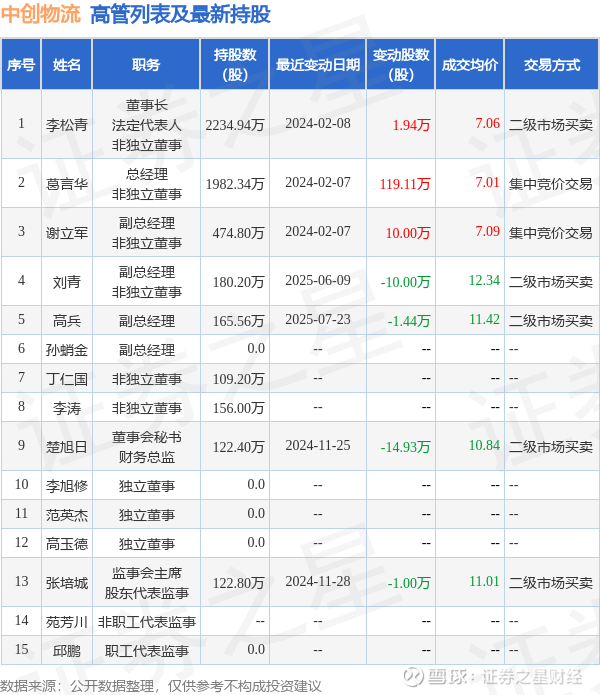Click the name 谢立军
The image size is (600, 695).
pos(67,233)
